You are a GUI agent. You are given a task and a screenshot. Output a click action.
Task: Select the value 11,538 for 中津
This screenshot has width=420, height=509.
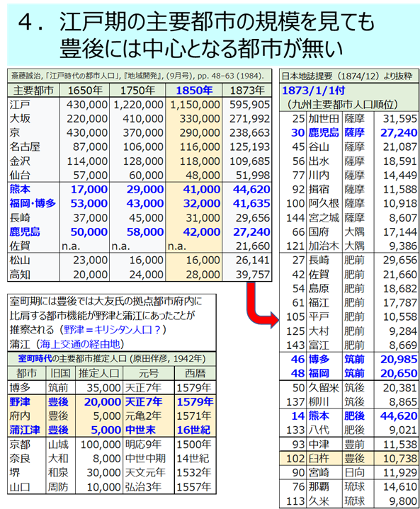pos(400,445)
